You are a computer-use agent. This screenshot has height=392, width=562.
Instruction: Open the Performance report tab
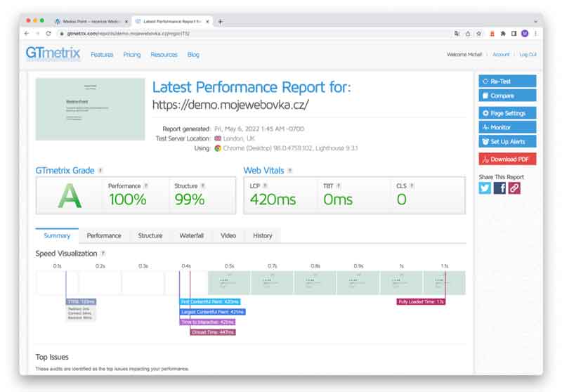pos(103,235)
